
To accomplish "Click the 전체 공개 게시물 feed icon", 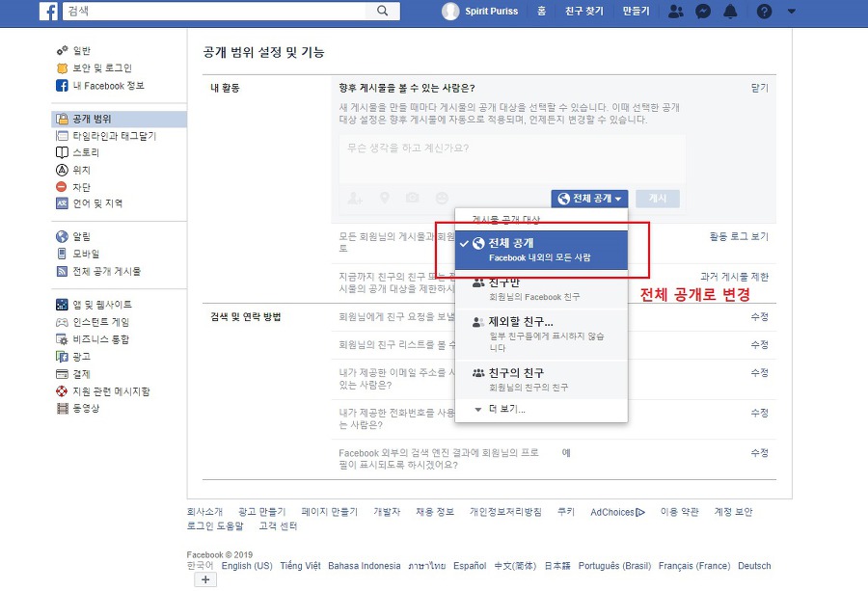I will 62,271.
